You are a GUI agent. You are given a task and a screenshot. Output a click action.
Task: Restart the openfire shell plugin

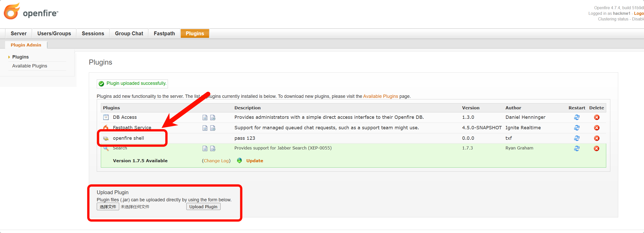click(577, 138)
